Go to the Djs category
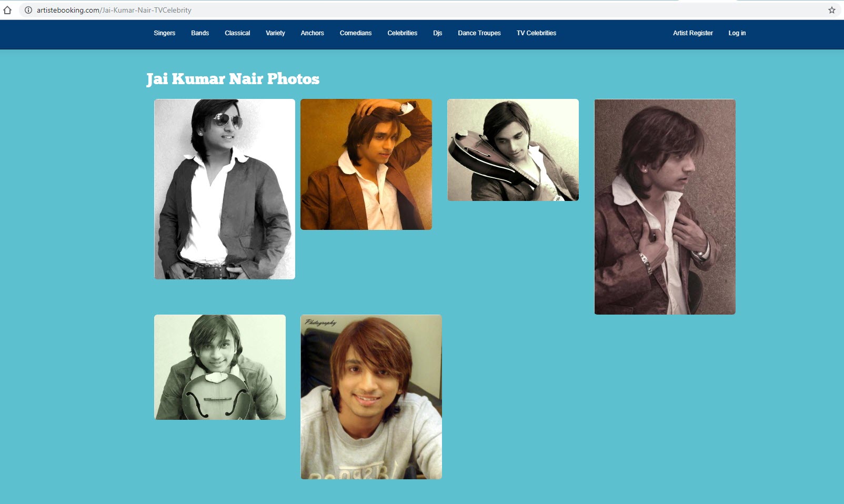This screenshot has height=504, width=844. 438,33
